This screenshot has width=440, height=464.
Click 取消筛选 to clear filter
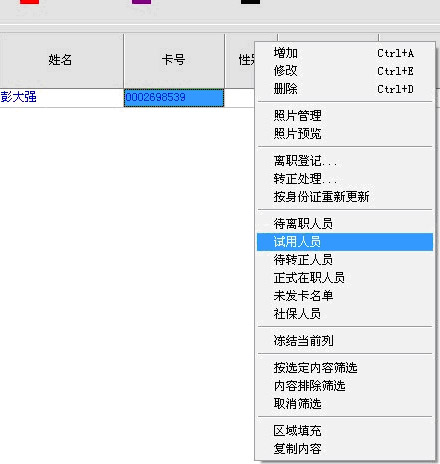345,404
